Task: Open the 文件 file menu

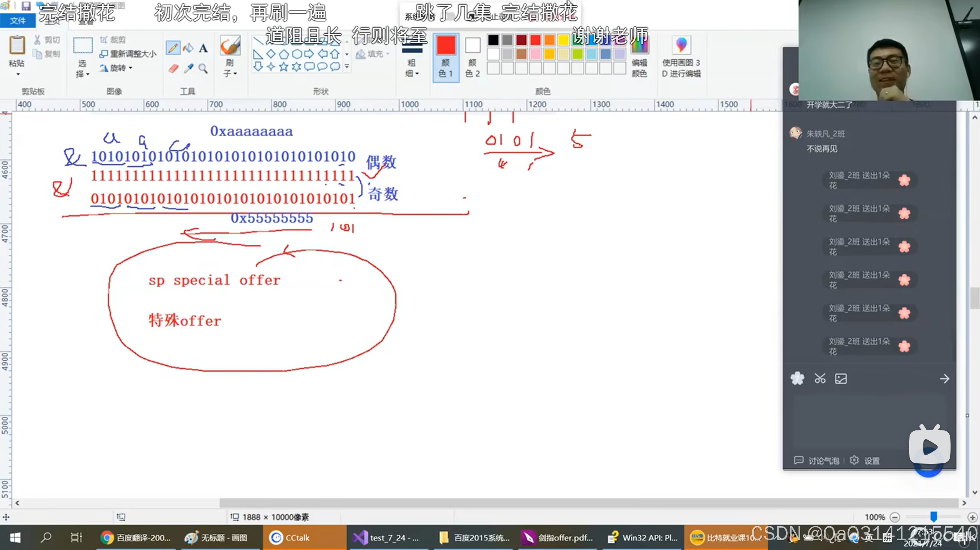Action: coord(18,21)
